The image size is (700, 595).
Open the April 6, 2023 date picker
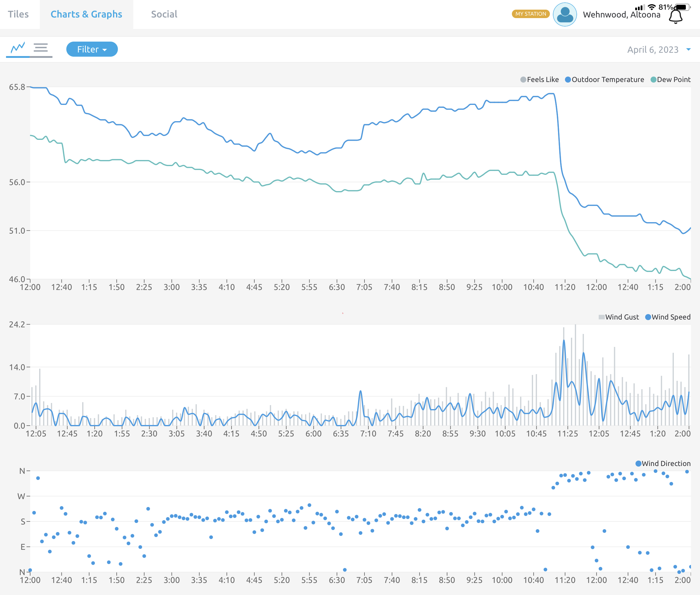coord(653,49)
